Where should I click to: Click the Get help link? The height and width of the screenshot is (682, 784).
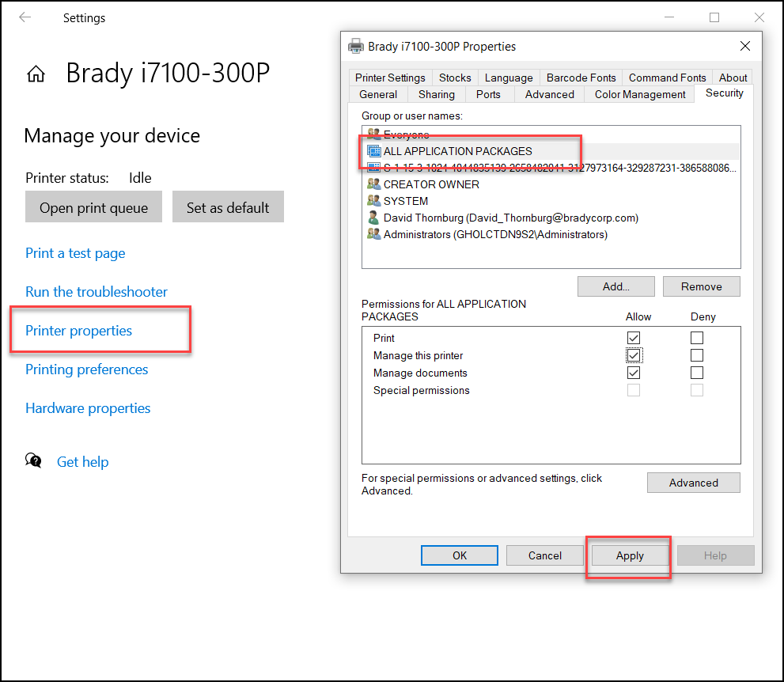point(82,461)
